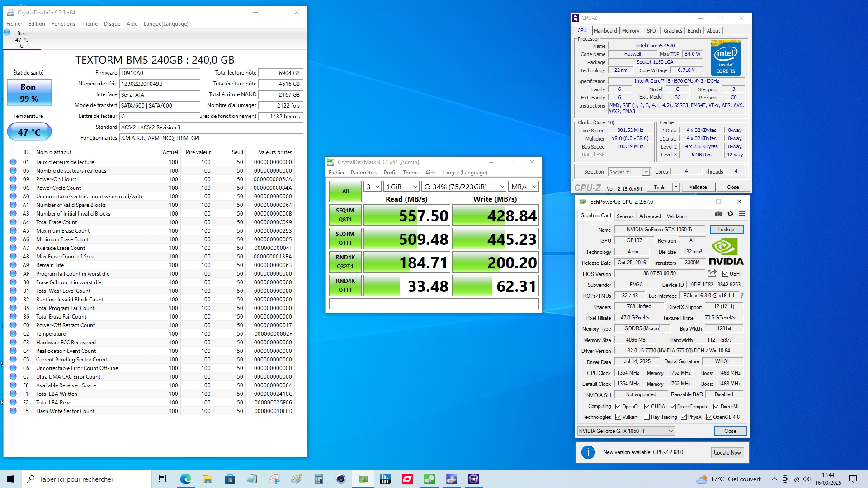This screenshot has width=868, height=488.
Task: Click the GPU-Z screenshot camera icon
Action: (719, 214)
